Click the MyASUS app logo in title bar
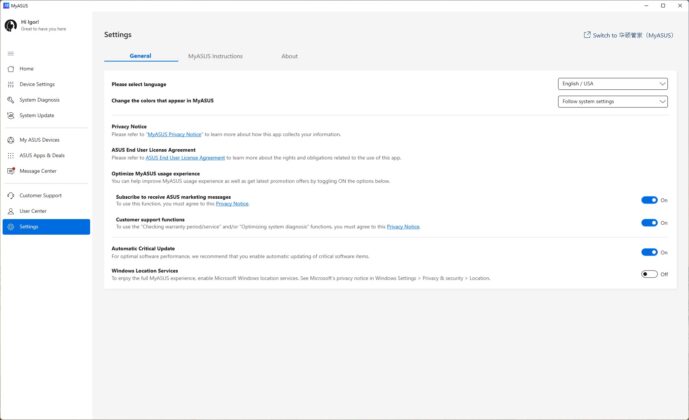Viewport: 689px width, 420px height. pos(6,6)
